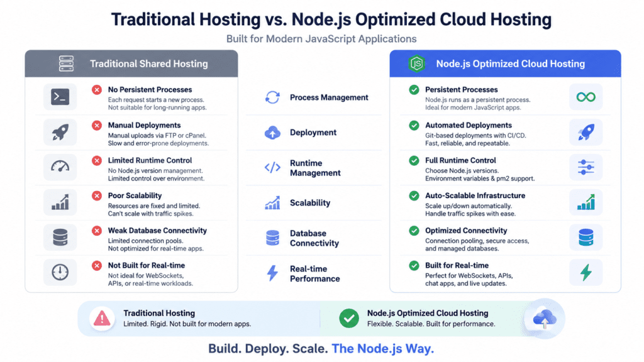Image resolution: width=644 pixels, height=362 pixels.
Task: Click the Full Runtime Control heading
Action: pos(460,160)
